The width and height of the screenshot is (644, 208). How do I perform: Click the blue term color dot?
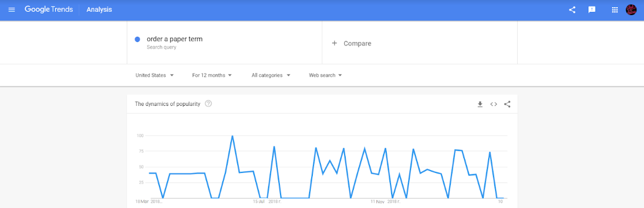pos(138,39)
